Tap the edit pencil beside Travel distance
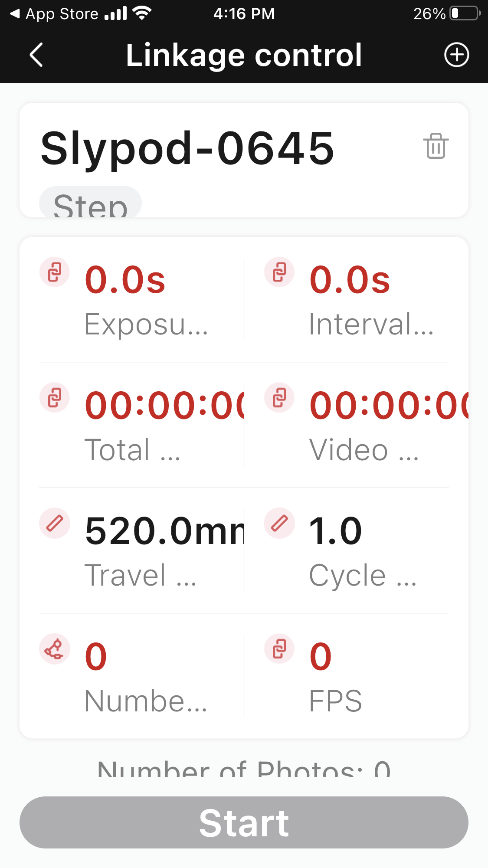 (55, 523)
